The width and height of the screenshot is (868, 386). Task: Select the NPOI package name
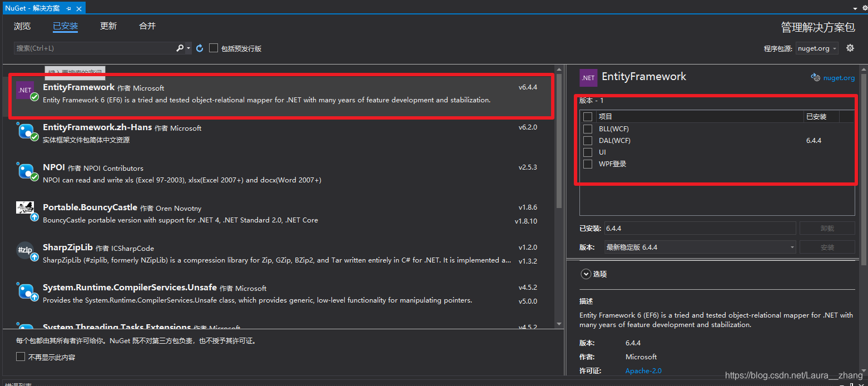(54, 167)
